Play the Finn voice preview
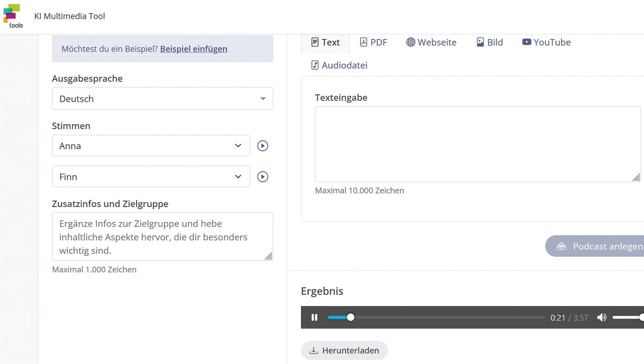Image resolution: width=644 pixels, height=364 pixels. [262, 177]
